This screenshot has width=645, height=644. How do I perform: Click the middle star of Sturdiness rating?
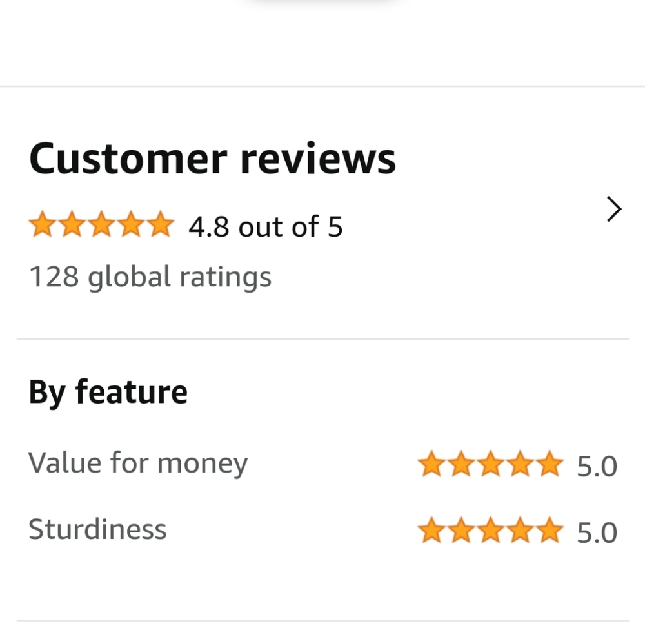pyautogui.click(x=490, y=532)
